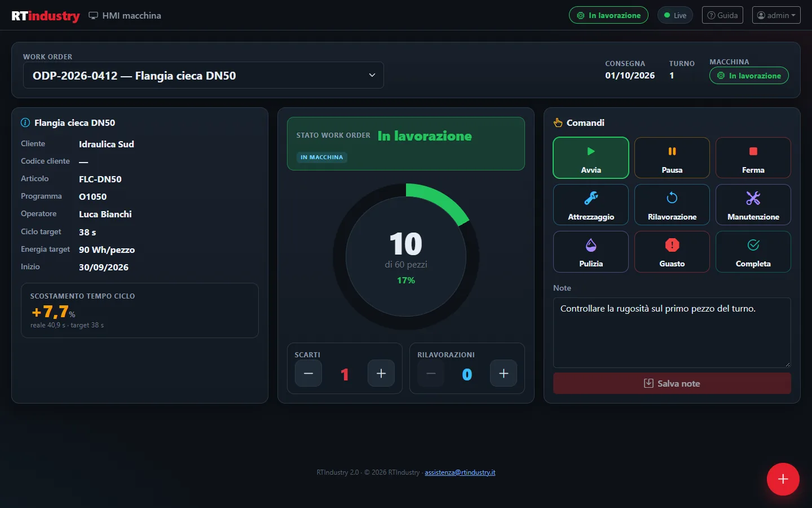The image size is (812, 508).
Task: Click the delivery date 01/10/2026
Action: tap(630, 76)
